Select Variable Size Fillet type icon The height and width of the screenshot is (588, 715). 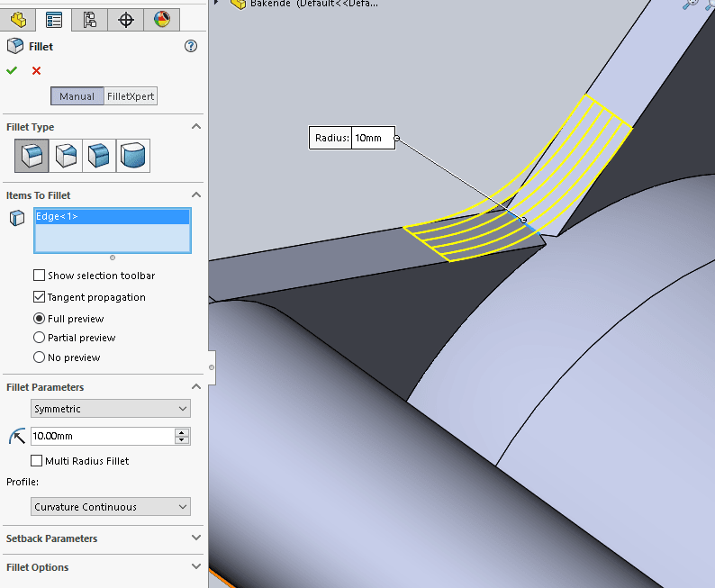[66, 156]
